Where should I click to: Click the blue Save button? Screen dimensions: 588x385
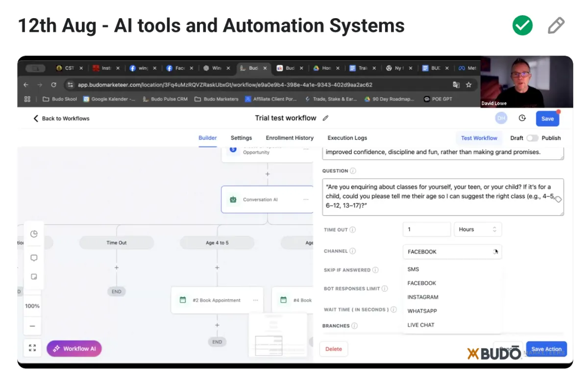click(547, 119)
